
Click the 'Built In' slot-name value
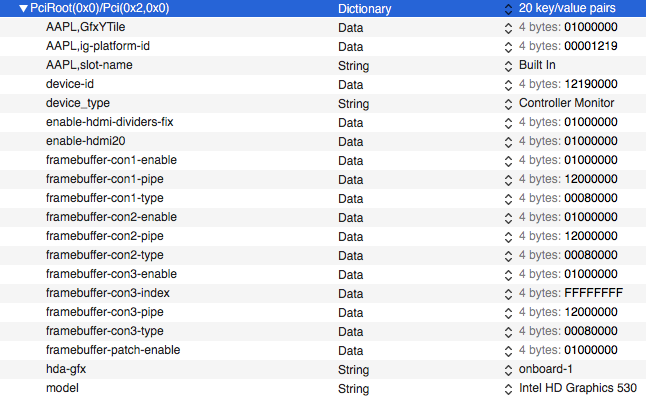[537, 65]
